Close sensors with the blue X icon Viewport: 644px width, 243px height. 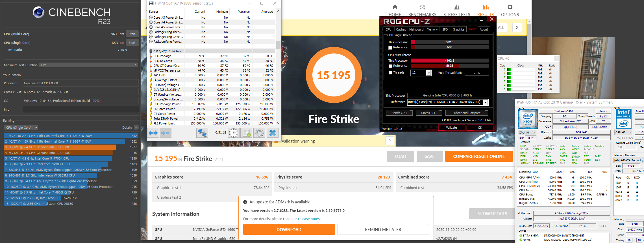[272, 133]
